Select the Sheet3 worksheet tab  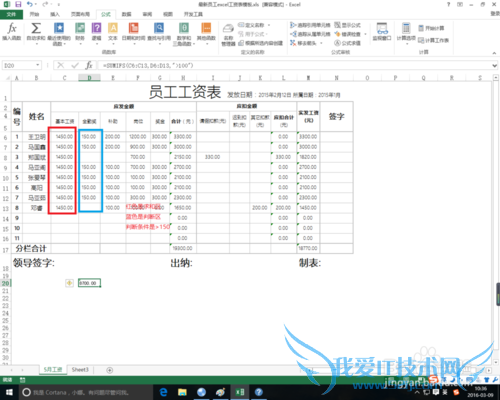pyautogui.click(x=80, y=370)
